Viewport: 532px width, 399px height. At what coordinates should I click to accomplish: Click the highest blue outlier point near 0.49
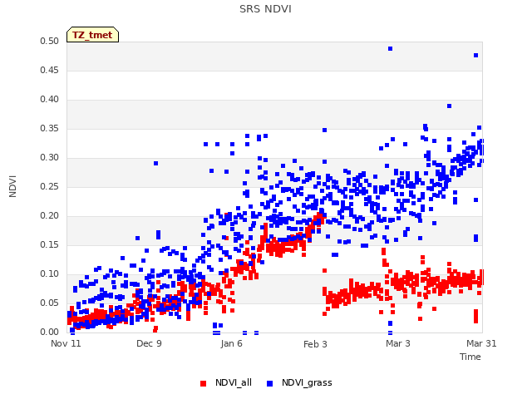point(390,49)
